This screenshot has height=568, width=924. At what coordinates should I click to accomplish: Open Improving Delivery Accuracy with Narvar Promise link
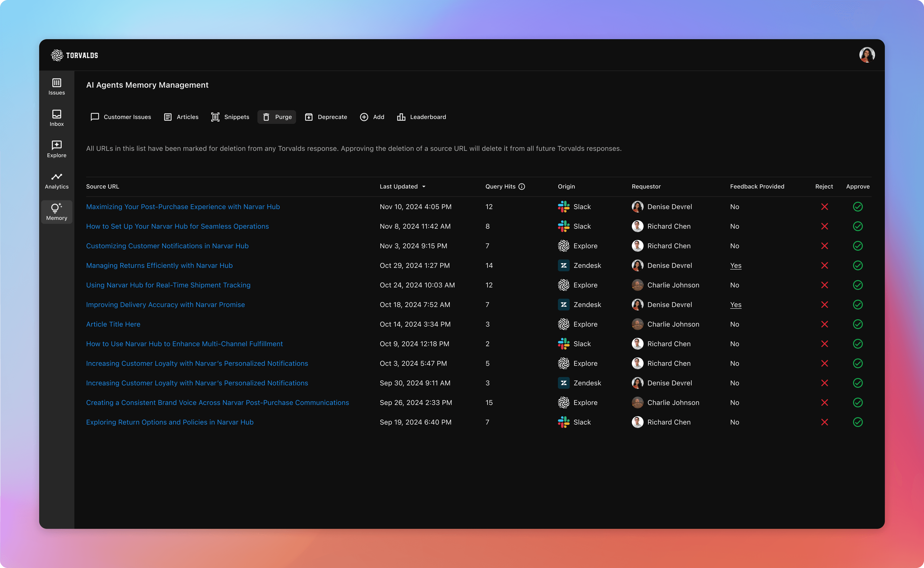coord(166,305)
